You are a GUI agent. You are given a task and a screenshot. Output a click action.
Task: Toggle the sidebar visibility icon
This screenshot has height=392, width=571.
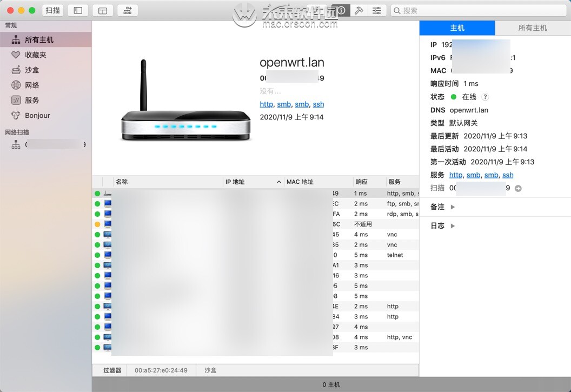pos(78,10)
